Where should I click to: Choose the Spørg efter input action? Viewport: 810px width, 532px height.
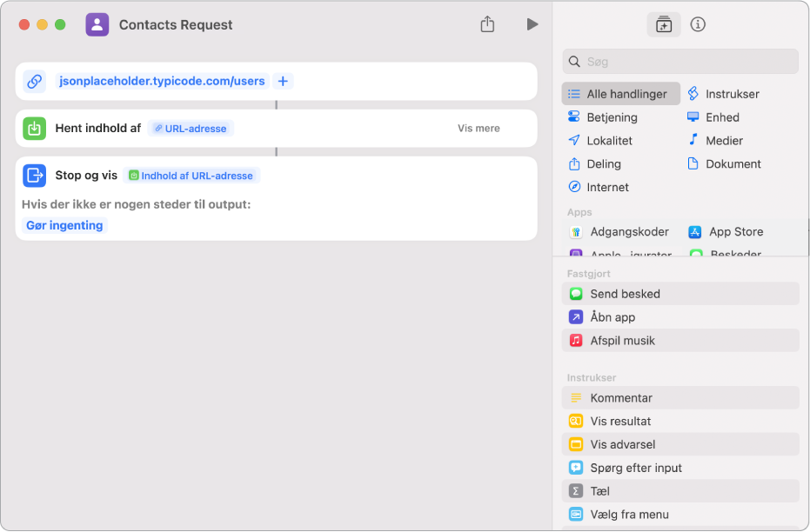point(680,468)
